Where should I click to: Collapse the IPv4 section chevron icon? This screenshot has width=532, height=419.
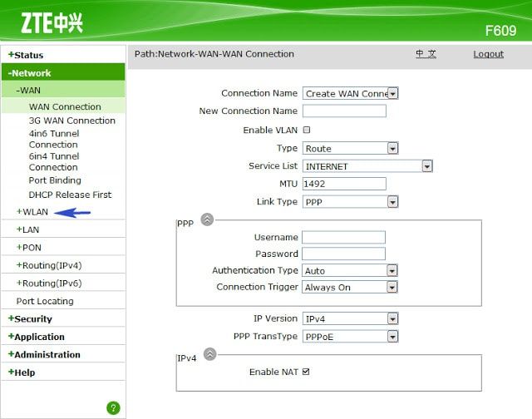coord(210,354)
